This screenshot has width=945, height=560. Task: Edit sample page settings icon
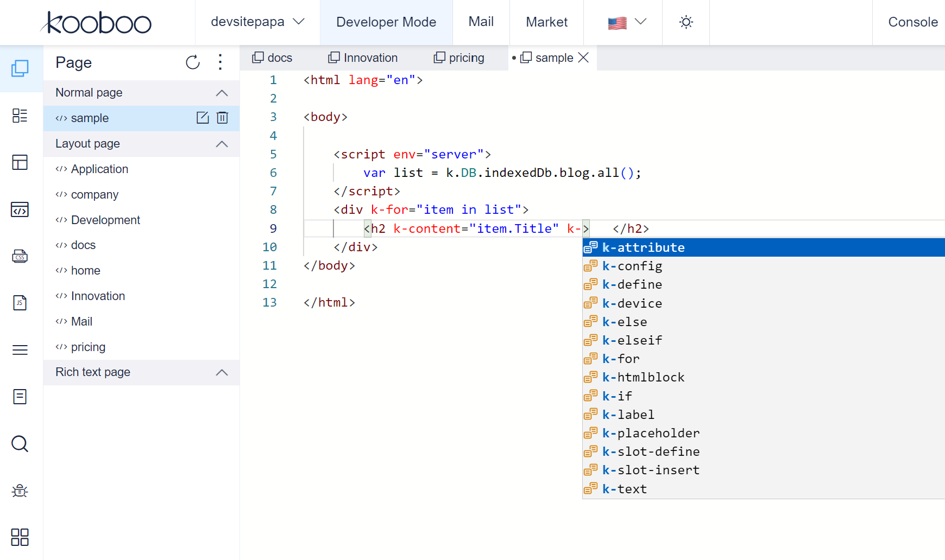pos(203,118)
